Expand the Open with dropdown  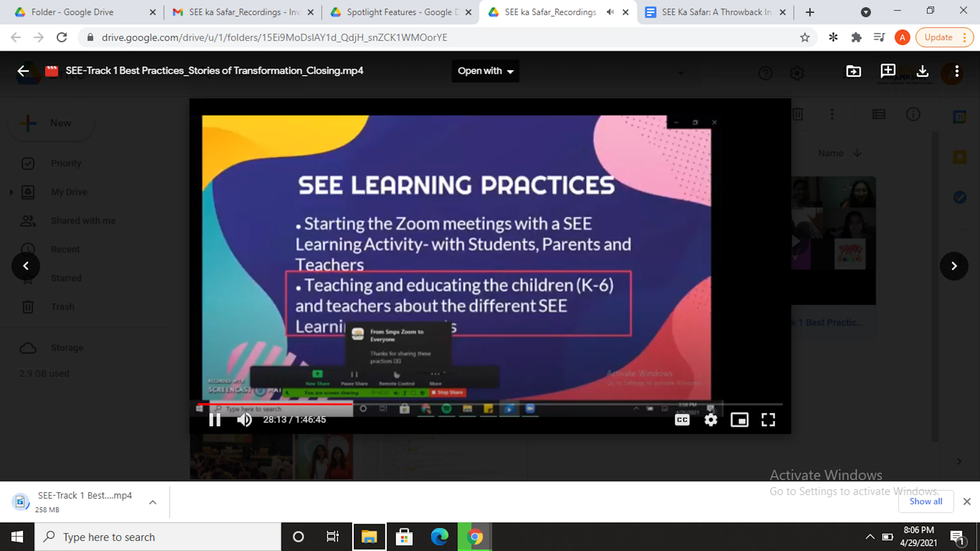[x=485, y=71]
